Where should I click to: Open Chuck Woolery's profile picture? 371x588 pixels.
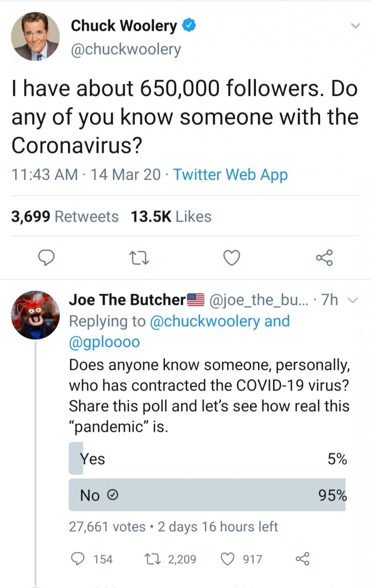tap(35, 37)
